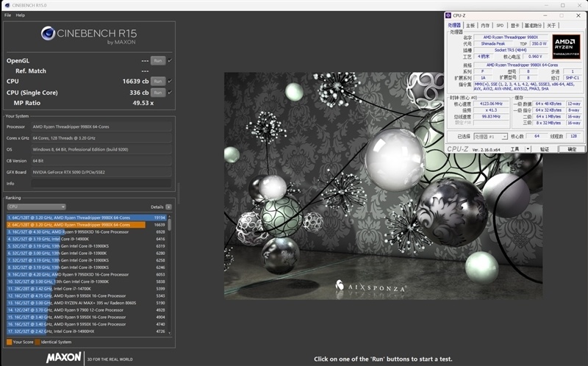Toggle the OpenGL test checkbox
Screen dimensions: 588x366
click(170, 60)
